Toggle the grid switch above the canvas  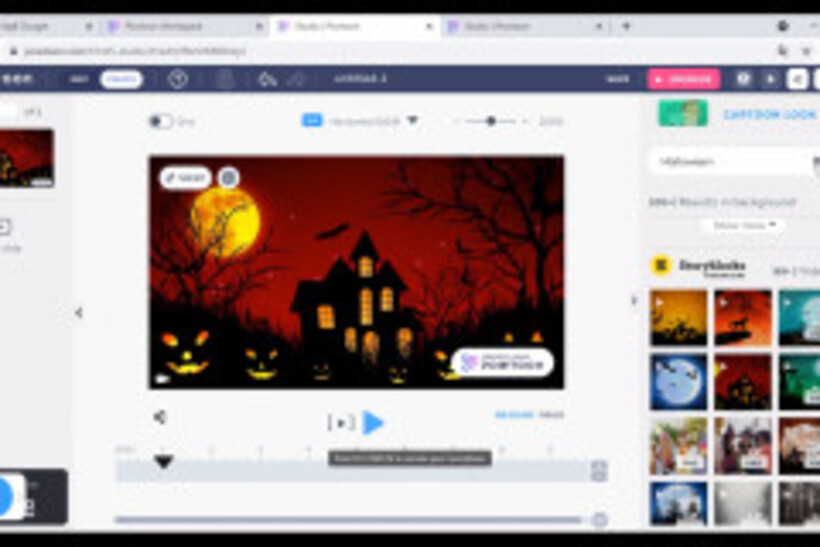coord(161,121)
